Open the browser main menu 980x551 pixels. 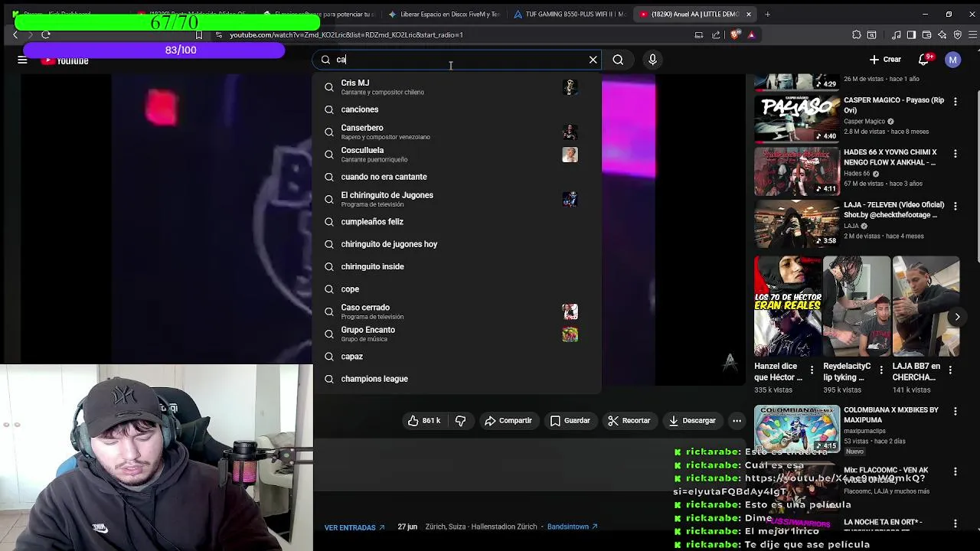973,34
